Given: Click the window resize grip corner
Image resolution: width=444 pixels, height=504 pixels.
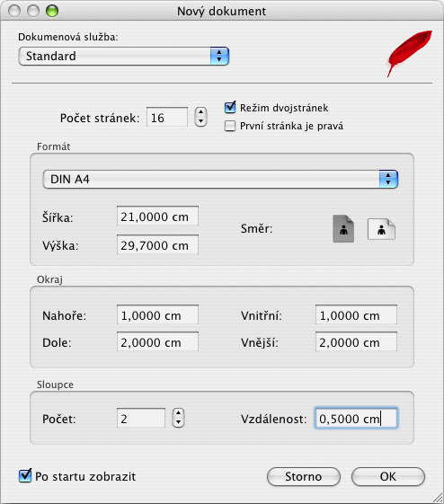Looking at the screenshot, I should [x=438, y=498].
